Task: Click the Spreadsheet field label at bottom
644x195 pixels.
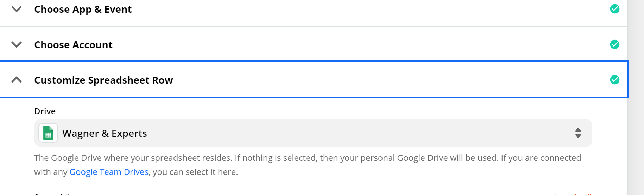Action: pos(60,194)
